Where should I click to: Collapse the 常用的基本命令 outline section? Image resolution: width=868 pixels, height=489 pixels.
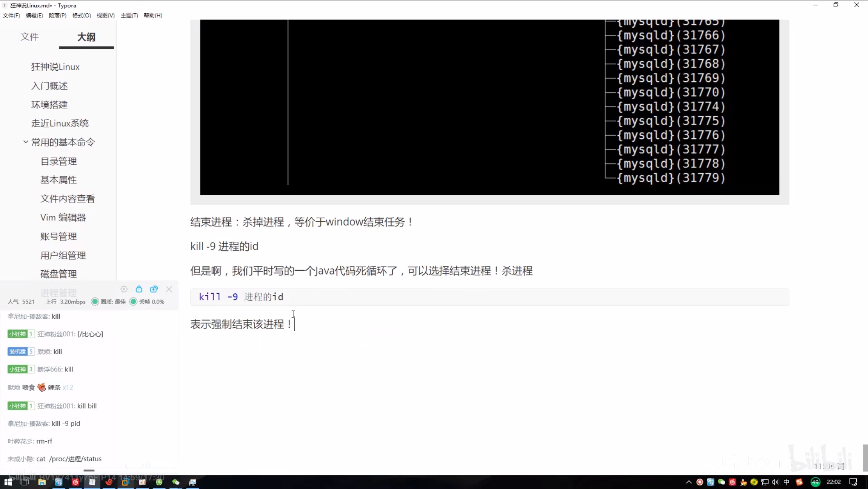(x=25, y=142)
